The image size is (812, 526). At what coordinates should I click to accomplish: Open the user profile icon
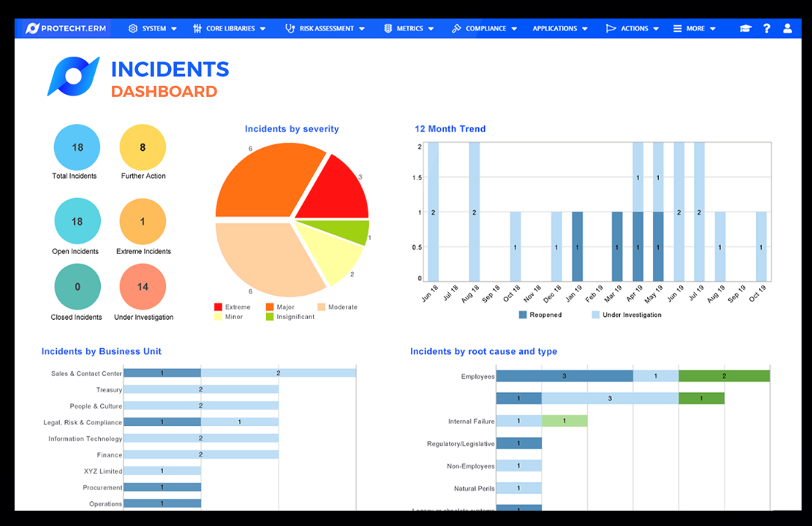(788, 28)
